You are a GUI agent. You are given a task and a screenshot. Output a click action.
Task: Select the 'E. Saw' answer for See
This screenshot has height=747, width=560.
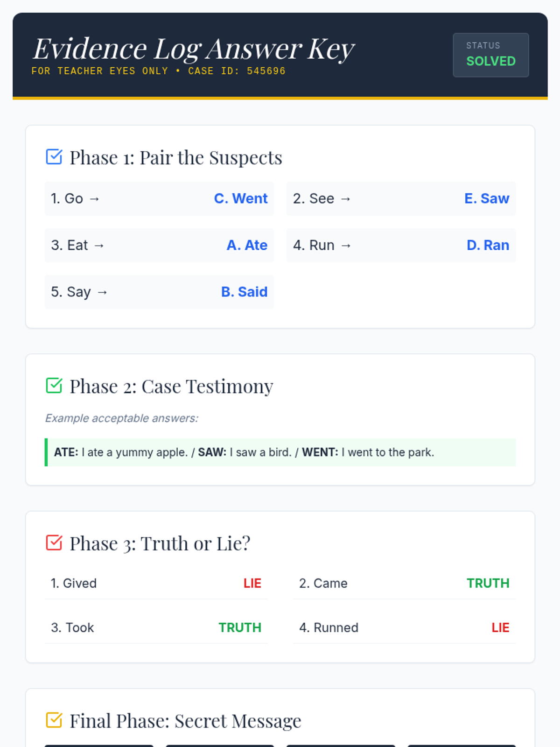pos(487,198)
